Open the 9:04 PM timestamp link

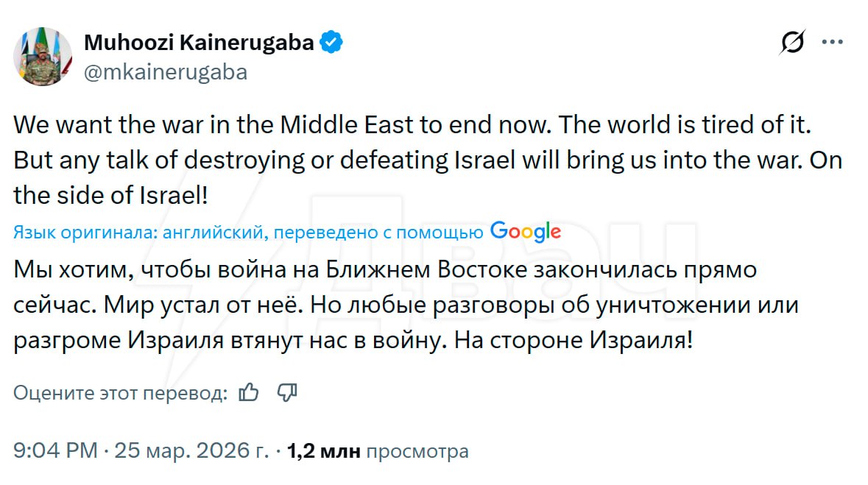pos(55,450)
